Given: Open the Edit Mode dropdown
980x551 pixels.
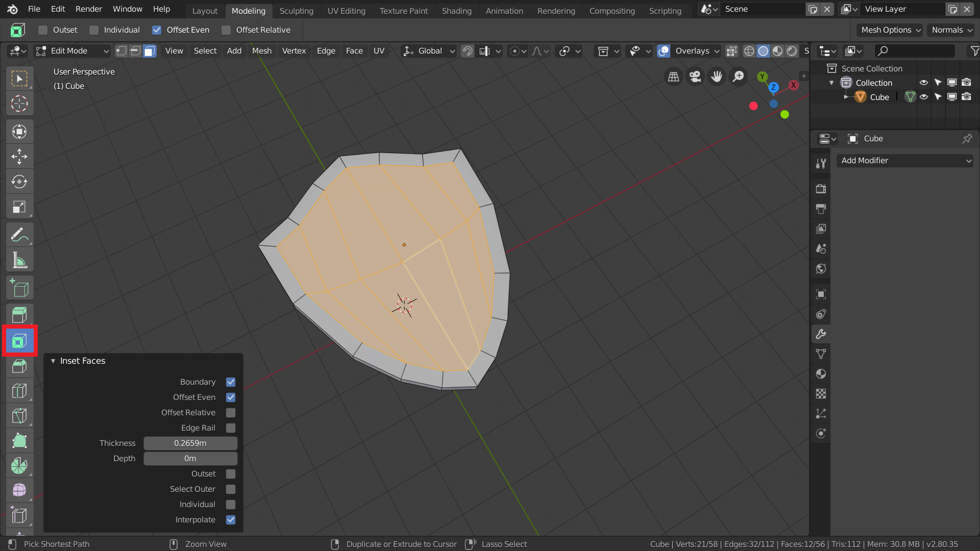Looking at the screenshot, I should [x=72, y=51].
